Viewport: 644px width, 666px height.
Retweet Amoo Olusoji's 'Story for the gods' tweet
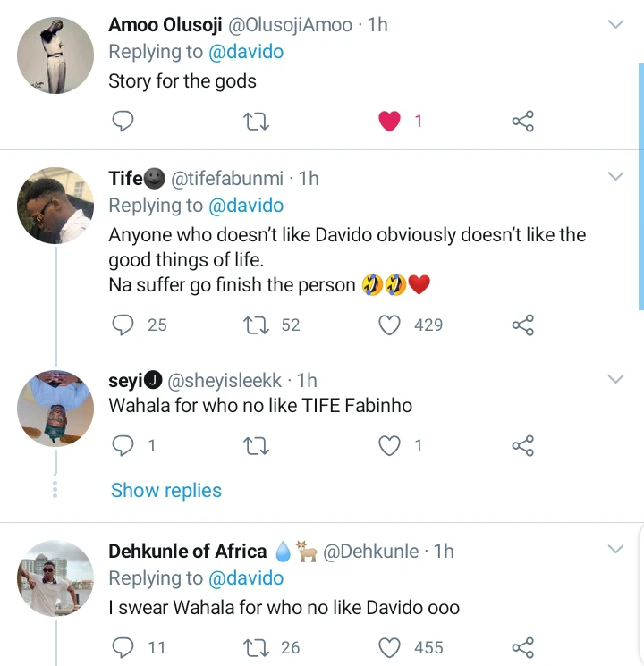pos(256,122)
